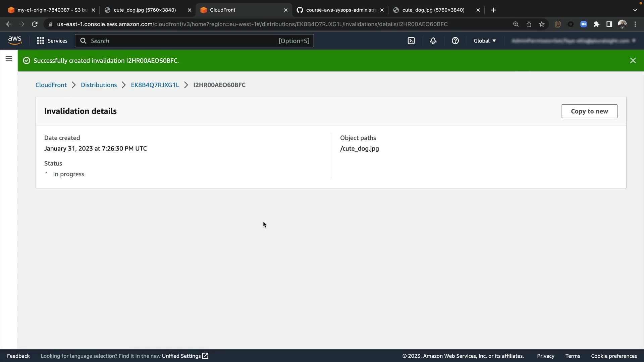The image size is (644, 362).
Task: Open the Services grid menu
Action: click(52, 41)
